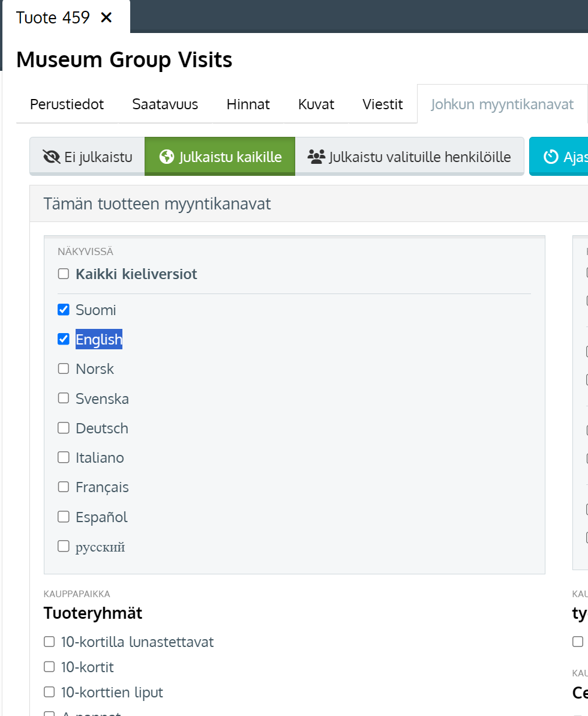Go to the Hinnat tab
The image size is (588, 716).
click(248, 104)
